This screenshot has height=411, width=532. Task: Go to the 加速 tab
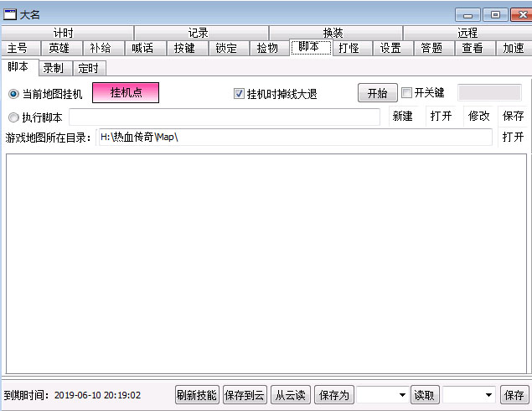514,48
